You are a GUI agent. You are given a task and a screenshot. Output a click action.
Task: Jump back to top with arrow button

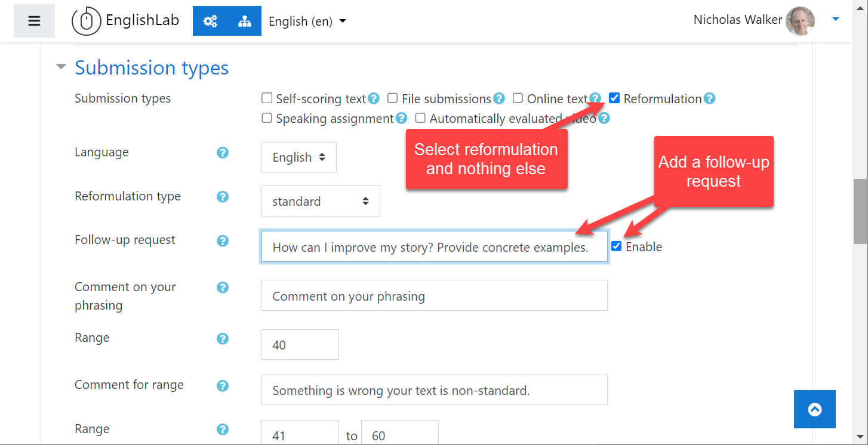point(815,409)
